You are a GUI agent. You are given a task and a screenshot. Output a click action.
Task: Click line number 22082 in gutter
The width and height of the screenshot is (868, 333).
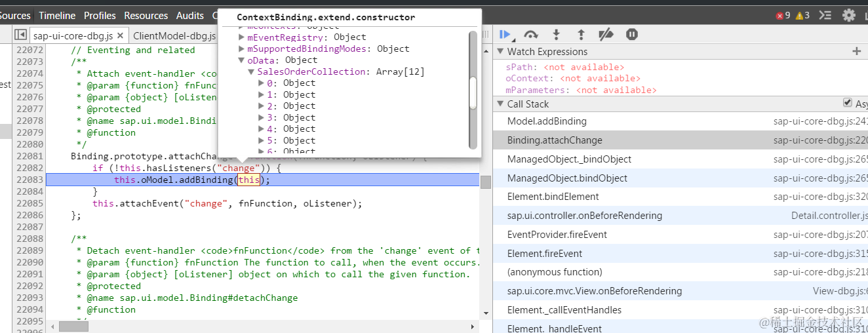point(30,168)
